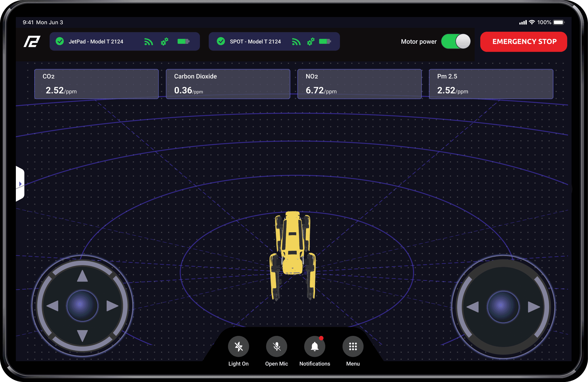Viewport: 588px width, 382px height.
Task: Click JetPad wifi signal icon
Action: (x=149, y=42)
